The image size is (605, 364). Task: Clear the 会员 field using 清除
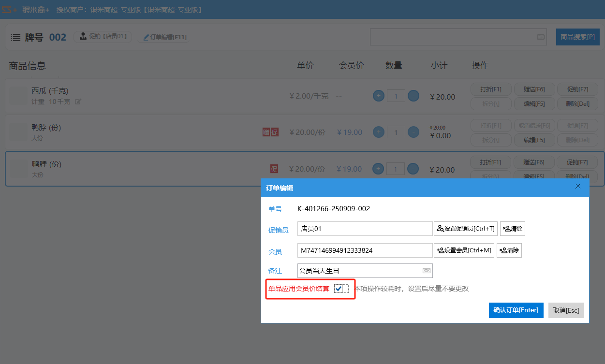click(x=509, y=250)
